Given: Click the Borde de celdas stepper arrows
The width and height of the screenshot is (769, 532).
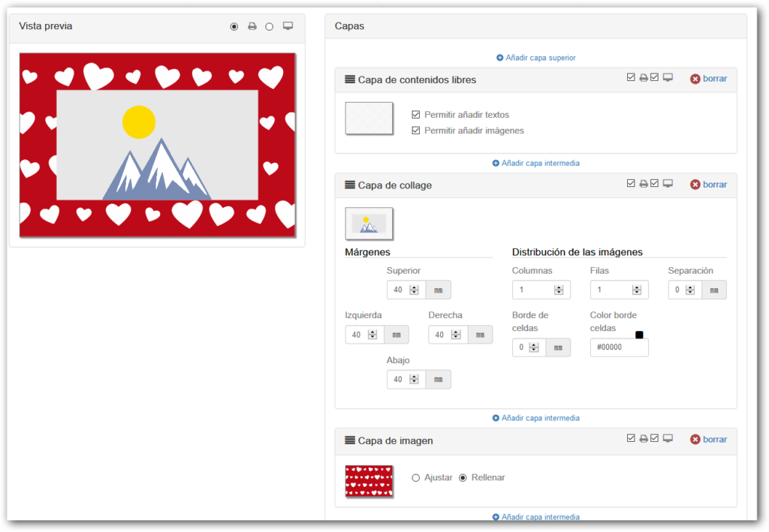Looking at the screenshot, I should coord(534,347).
